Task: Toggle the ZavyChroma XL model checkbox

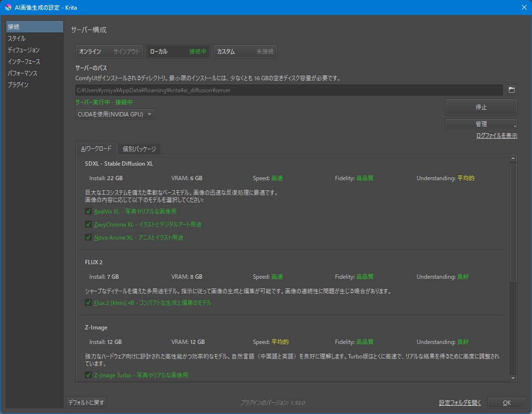Action: pyautogui.click(x=88, y=225)
